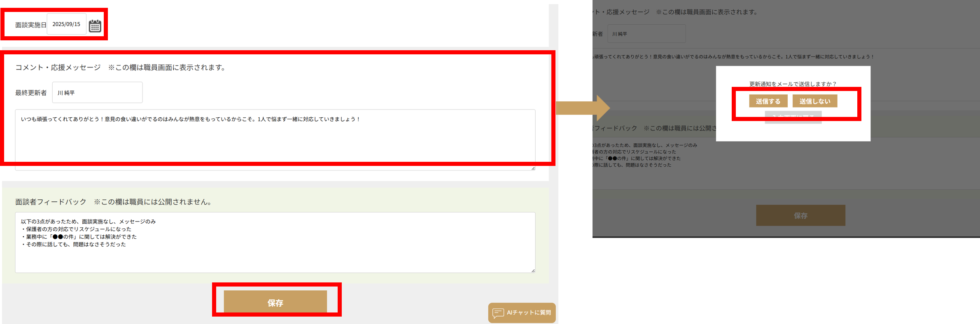This screenshot has width=980, height=324.
Task: Open the AIチャットに質問 chat widget
Action: pyautogui.click(x=522, y=313)
